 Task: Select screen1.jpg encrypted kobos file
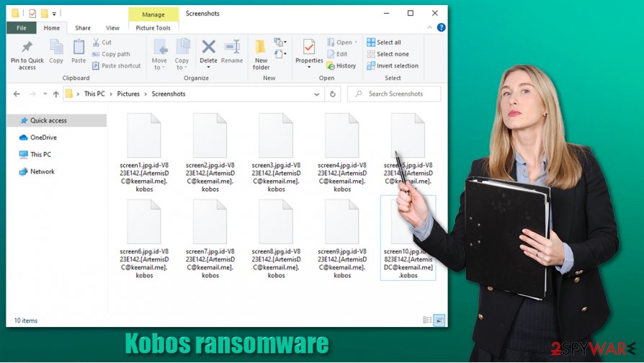[x=144, y=153]
